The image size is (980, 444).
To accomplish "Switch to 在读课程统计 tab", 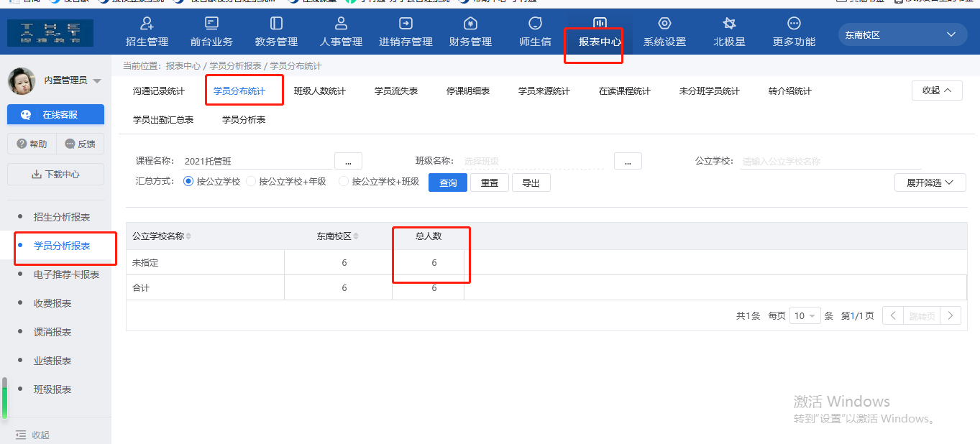I will coord(625,91).
